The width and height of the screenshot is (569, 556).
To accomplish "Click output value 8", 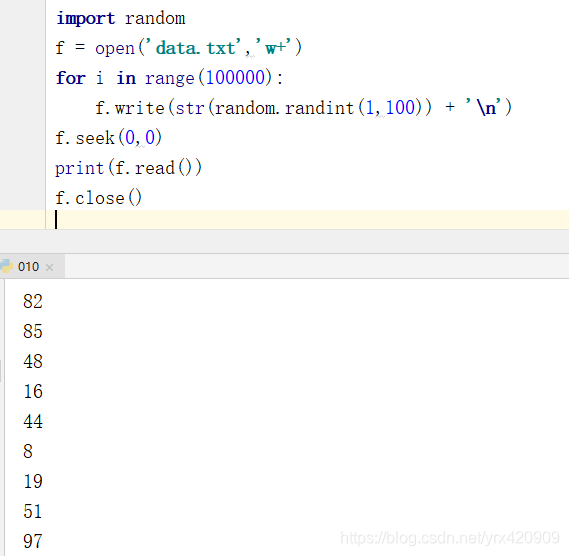I will tap(28, 451).
